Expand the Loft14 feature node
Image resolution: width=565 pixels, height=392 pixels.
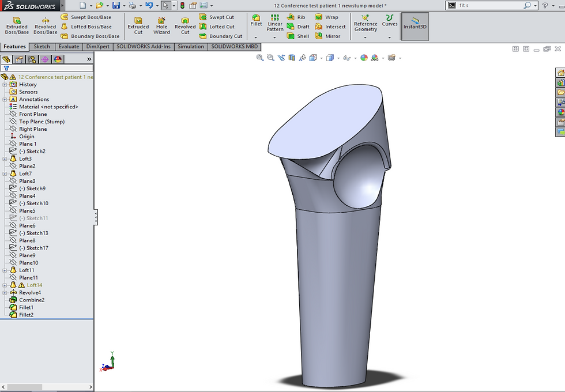tap(5, 285)
